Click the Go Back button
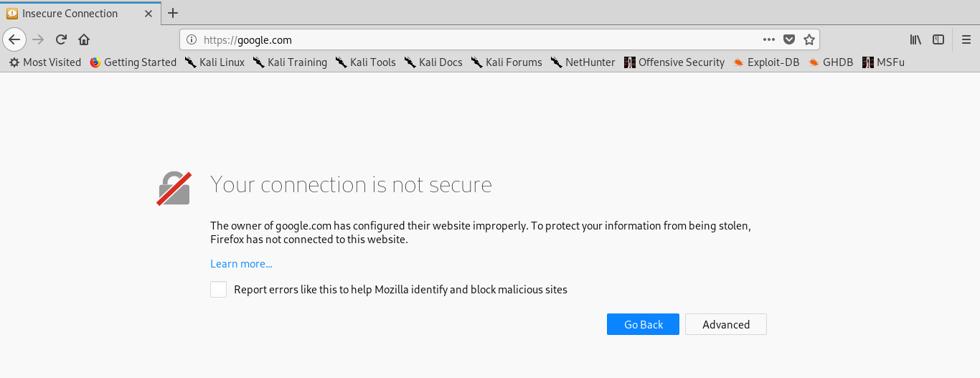Screen dimensions: 980x378 pyautogui.click(x=643, y=324)
